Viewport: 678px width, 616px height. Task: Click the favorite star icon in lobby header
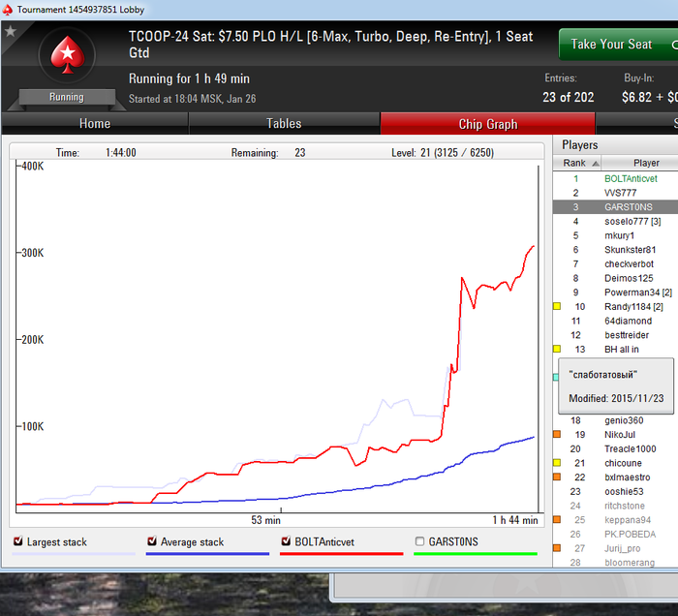[x=11, y=31]
